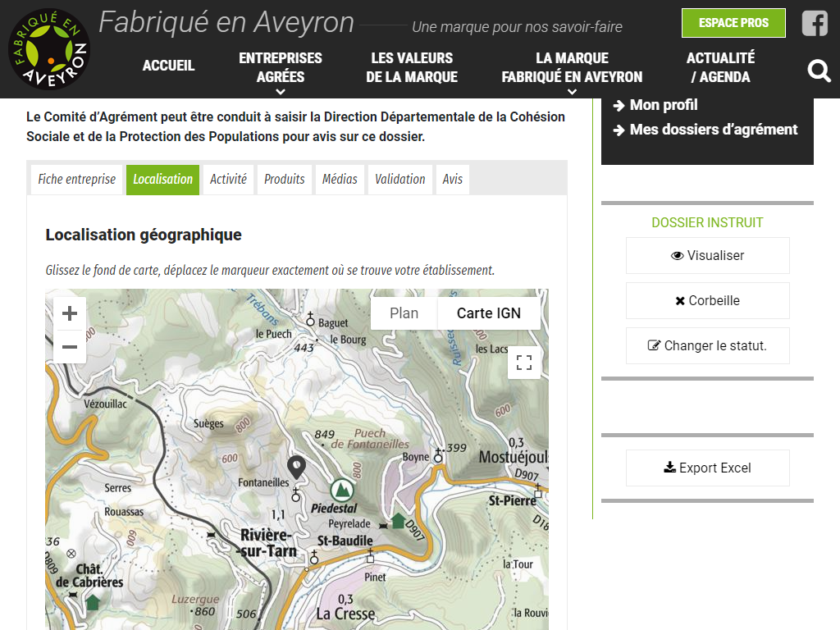Expand Entreprises Agrées menu chevron

(x=281, y=92)
